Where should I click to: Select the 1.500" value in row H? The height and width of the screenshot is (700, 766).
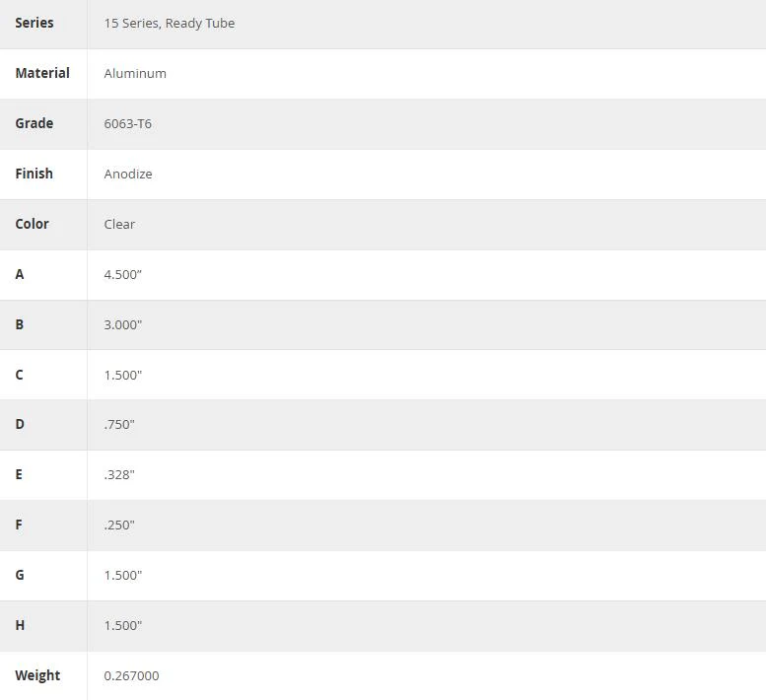tap(122, 626)
